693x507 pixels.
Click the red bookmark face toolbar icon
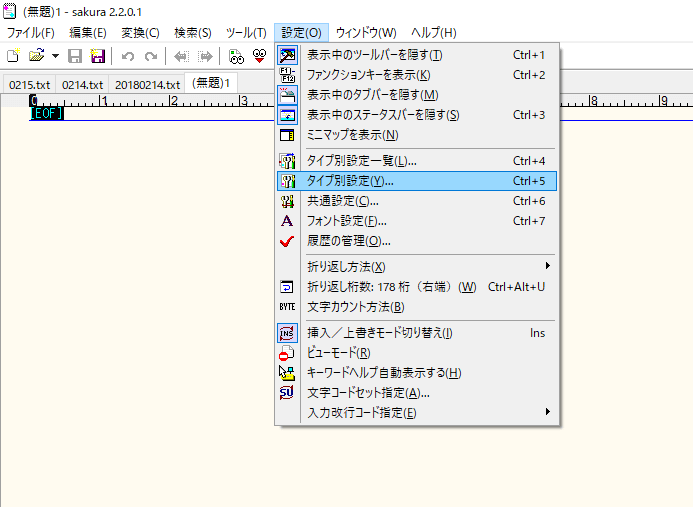point(259,56)
